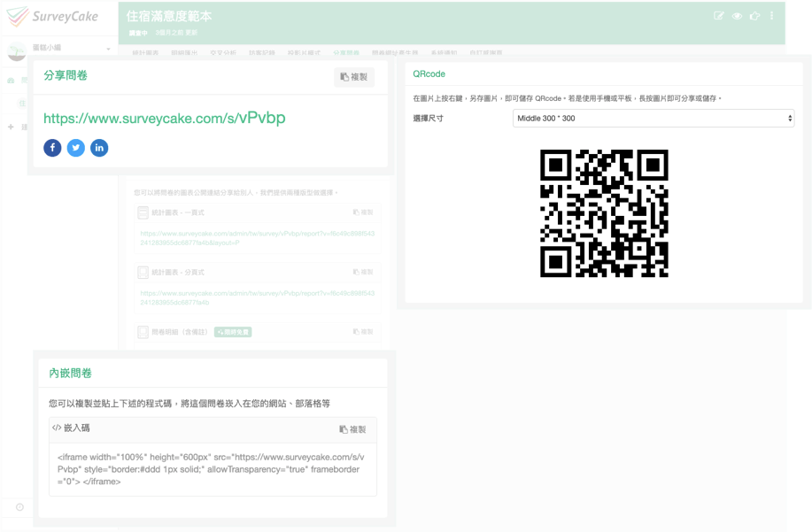Open the paged report URL ending 6877fa4b
Image resolution: width=812 pixels, height=532 pixels.
pyautogui.click(x=258, y=297)
